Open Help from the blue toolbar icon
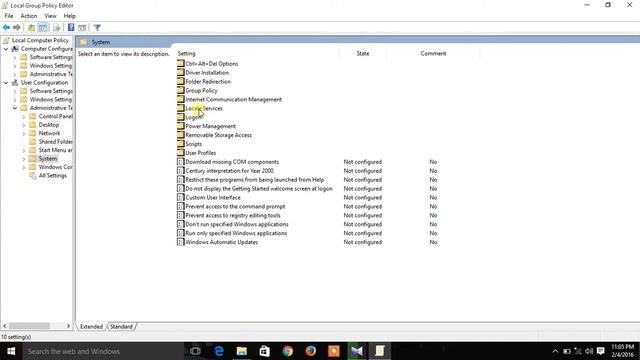 tap(71, 27)
